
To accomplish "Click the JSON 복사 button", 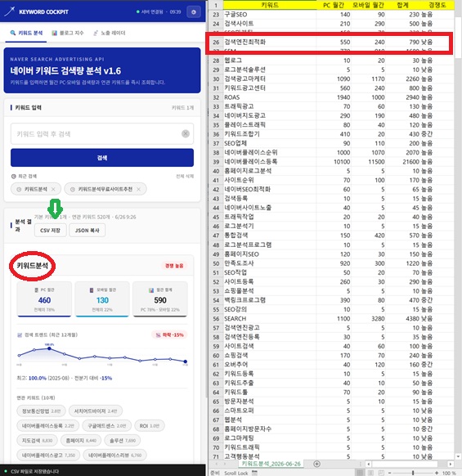I will pyautogui.click(x=87, y=231).
